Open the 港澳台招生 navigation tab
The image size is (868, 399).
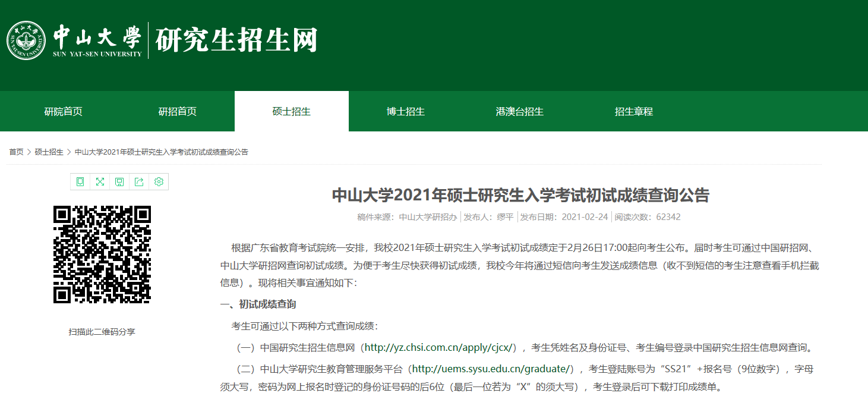tap(520, 111)
